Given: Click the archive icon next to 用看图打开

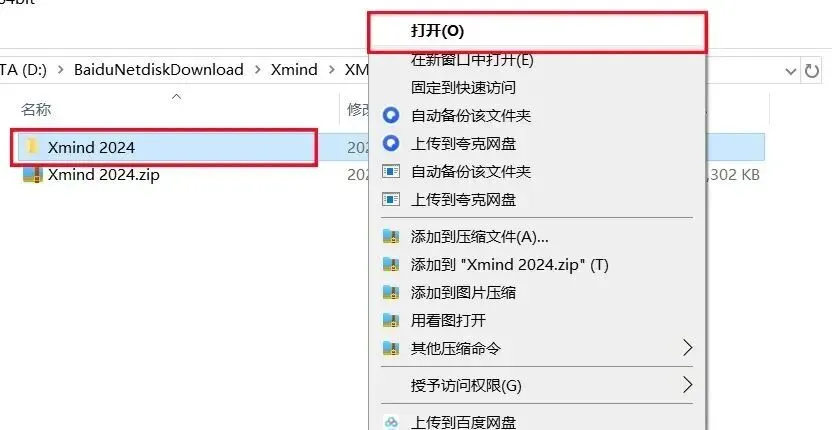Looking at the screenshot, I should coord(391,320).
